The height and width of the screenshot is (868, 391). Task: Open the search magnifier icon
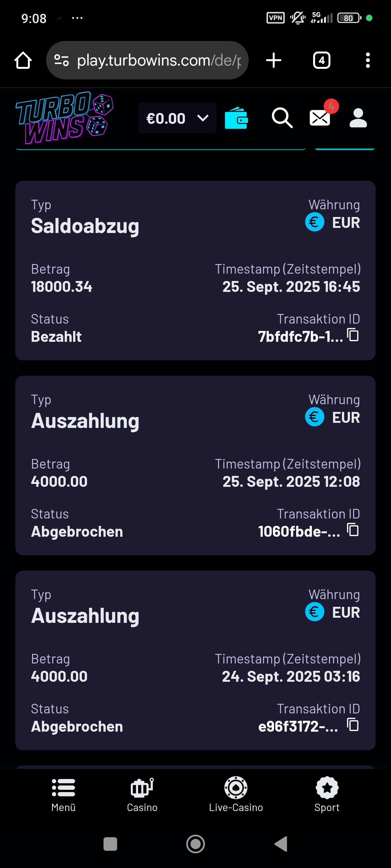click(282, 118)
